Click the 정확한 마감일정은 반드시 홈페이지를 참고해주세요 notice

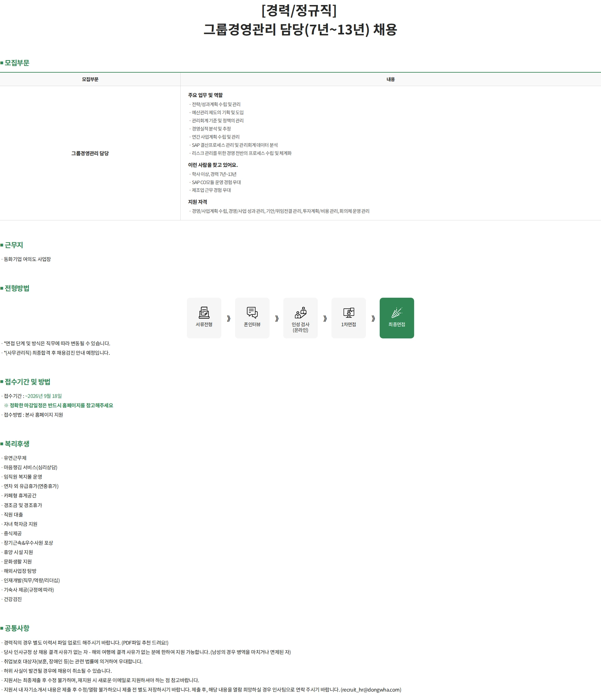(x=61, y=405)
